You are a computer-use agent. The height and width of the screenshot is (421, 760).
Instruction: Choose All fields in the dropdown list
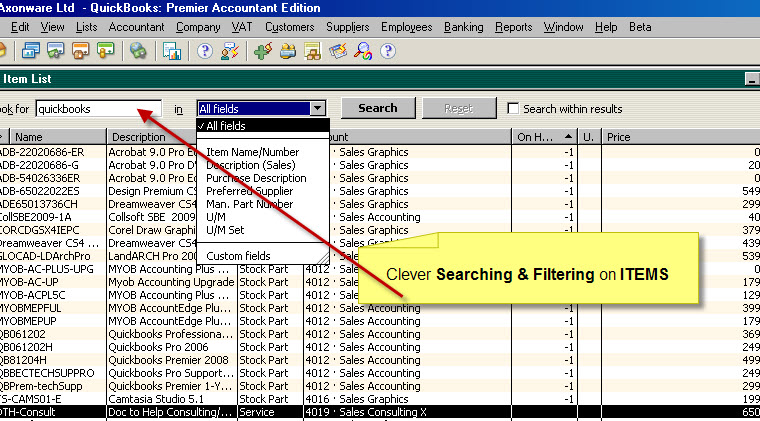[263, 126]
